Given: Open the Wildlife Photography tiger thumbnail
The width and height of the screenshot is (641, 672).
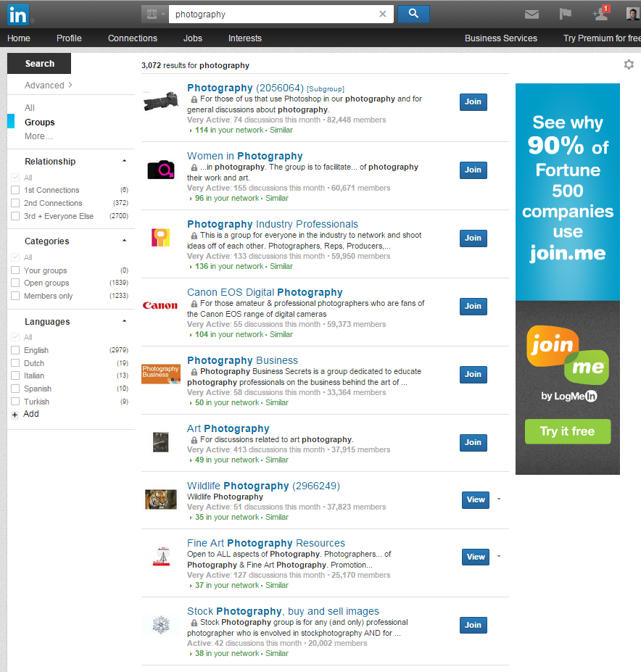Looking at the screenshot, I should coord(161,499).
